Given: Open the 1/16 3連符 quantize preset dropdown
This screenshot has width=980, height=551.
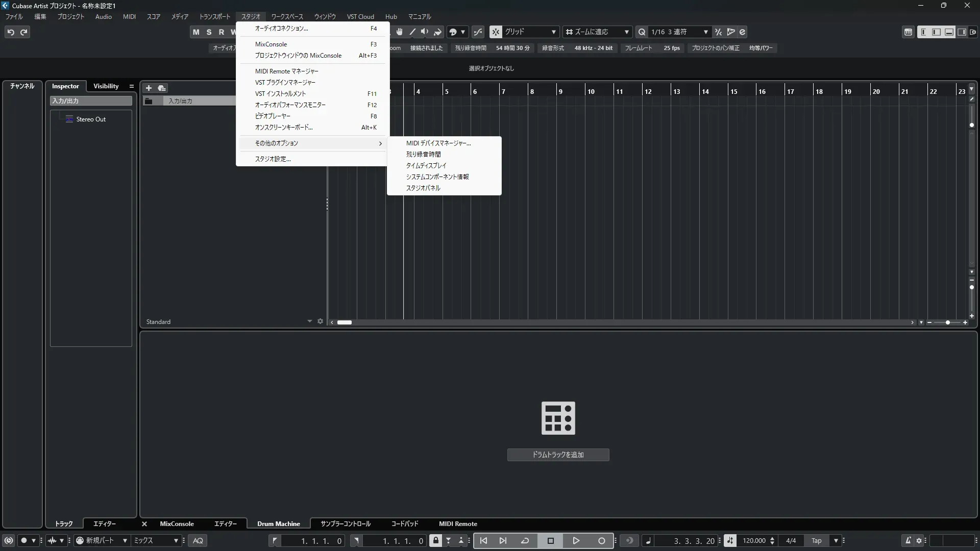Looking at the screenshot, I should pos(679,32).
